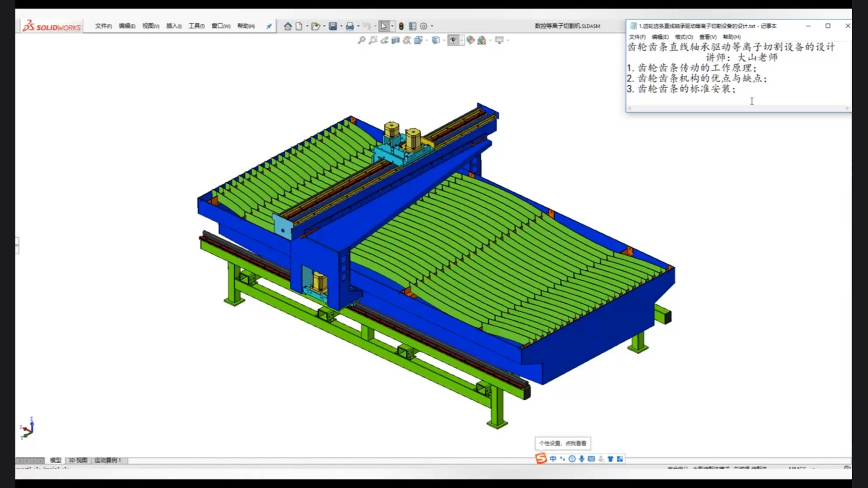The image size is (868, 488).
Task: Switch to the 模型 tab
Action: click(56, 460)
